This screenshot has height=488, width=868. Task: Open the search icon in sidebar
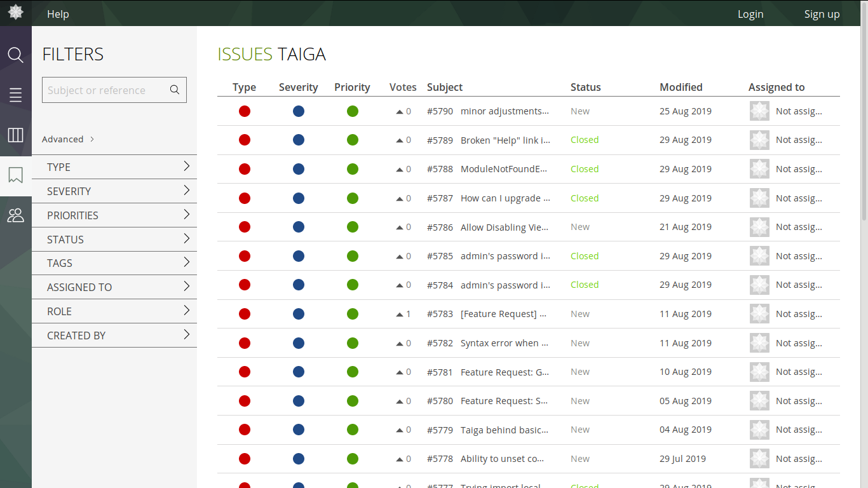click(15, 55)
